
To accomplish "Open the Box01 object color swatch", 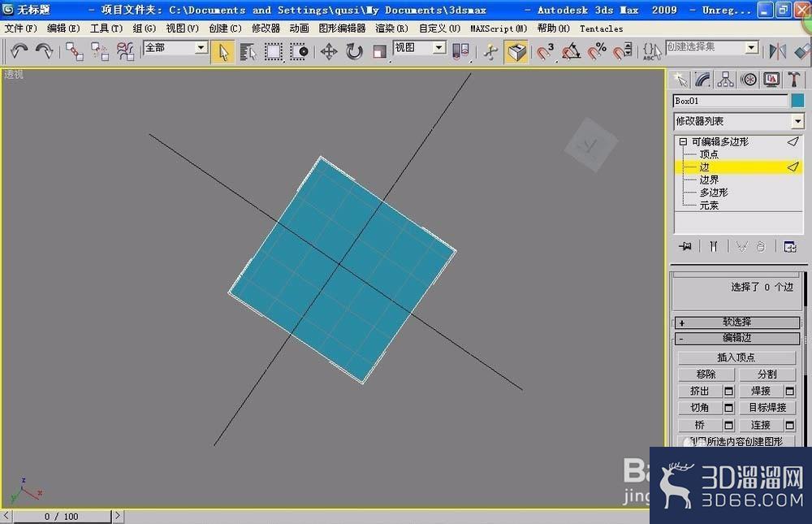I will pyautogui.click(x=798, y=101).
